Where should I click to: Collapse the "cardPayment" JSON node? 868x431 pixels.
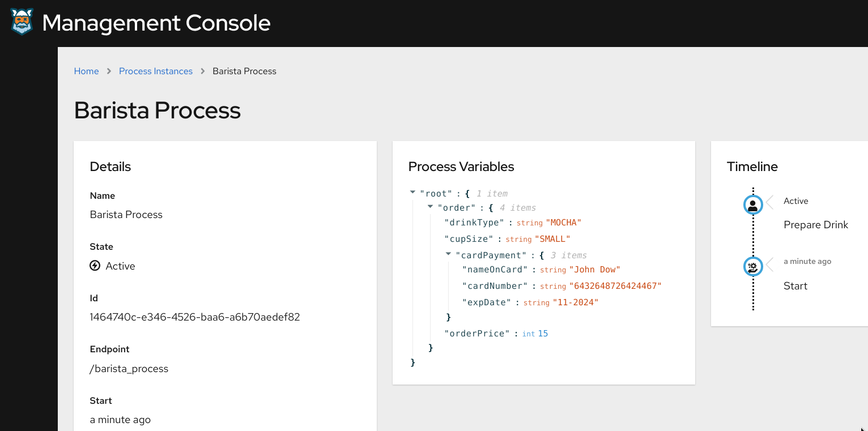(x=448, y=255)
